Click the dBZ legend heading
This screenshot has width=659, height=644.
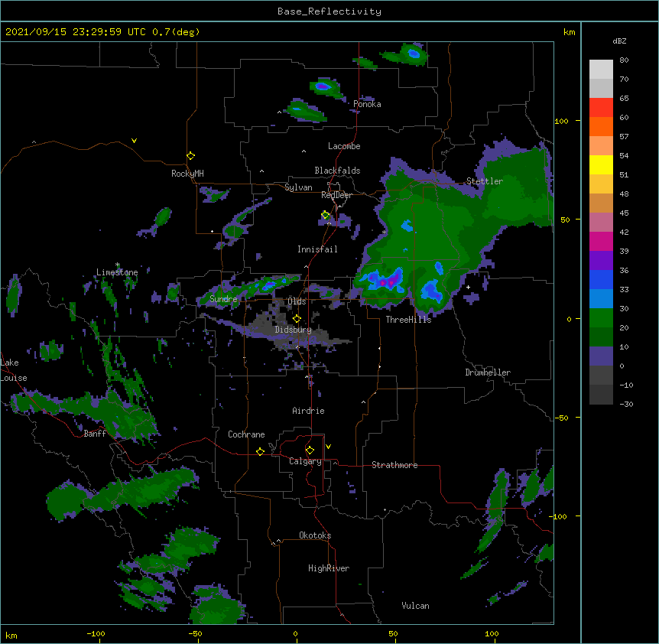[619, 41]
